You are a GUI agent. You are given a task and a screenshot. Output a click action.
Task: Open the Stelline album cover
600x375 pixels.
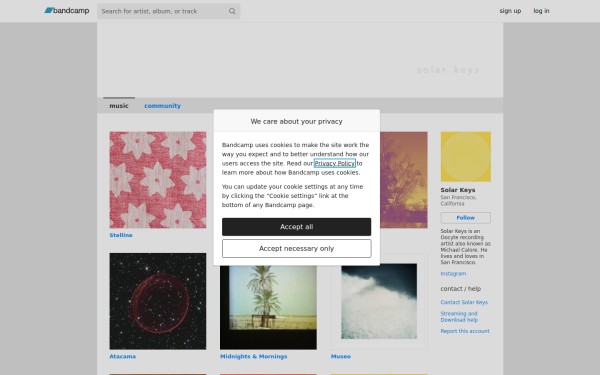(158, 180)
